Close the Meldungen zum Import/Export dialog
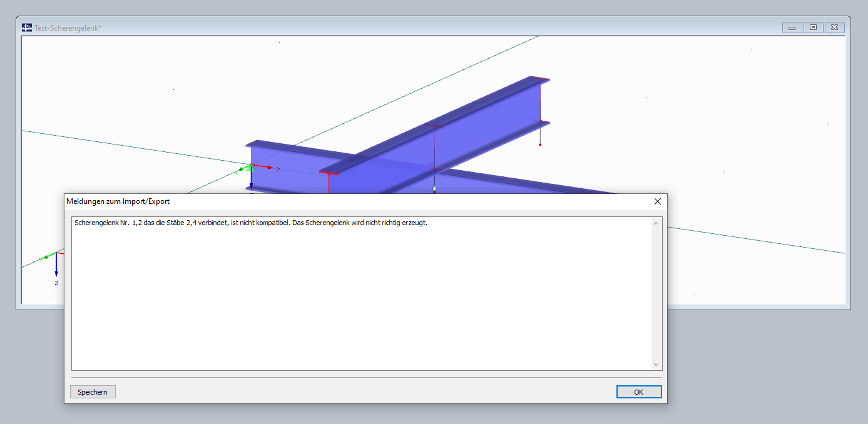This screenshot has height=424, width=868. 657,201
